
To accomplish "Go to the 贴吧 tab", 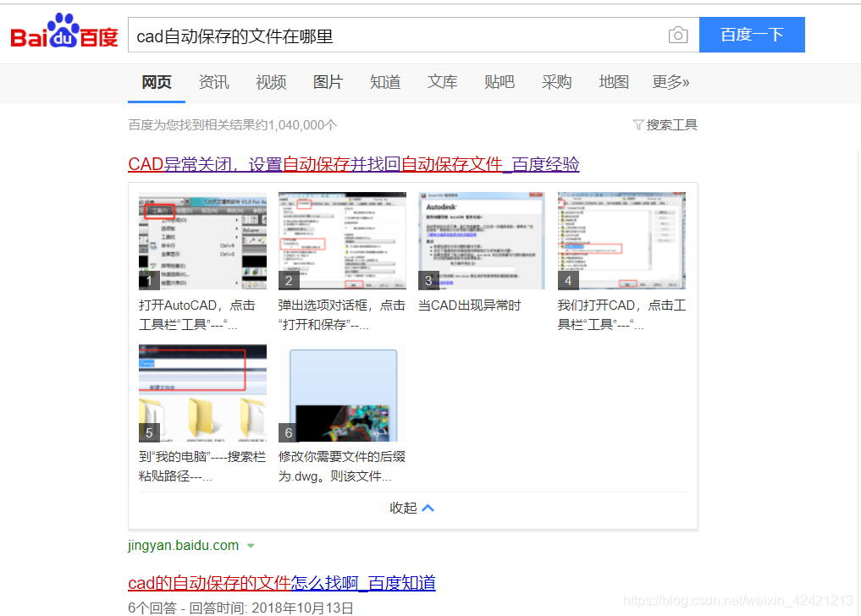I will [x=499, y=82].
